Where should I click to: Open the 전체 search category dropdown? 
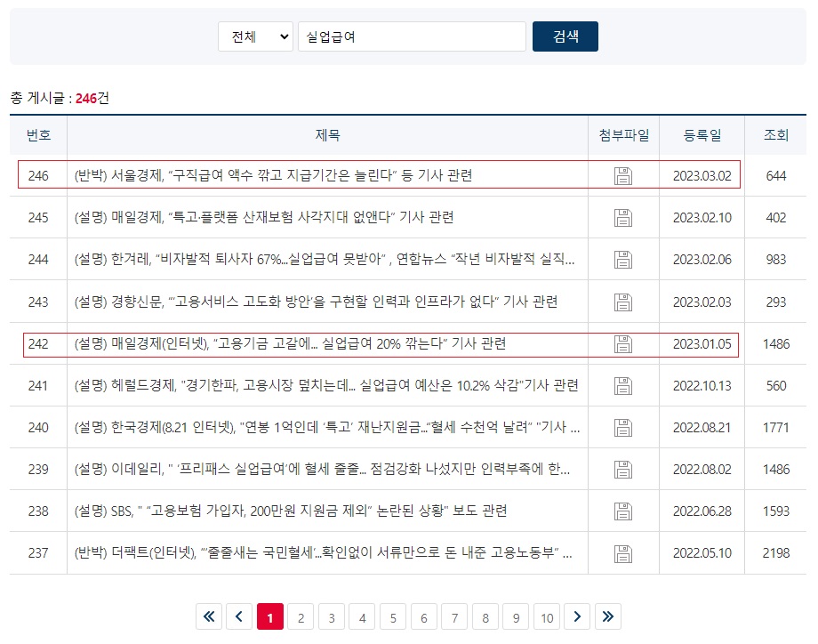click(x=255, y=36)
